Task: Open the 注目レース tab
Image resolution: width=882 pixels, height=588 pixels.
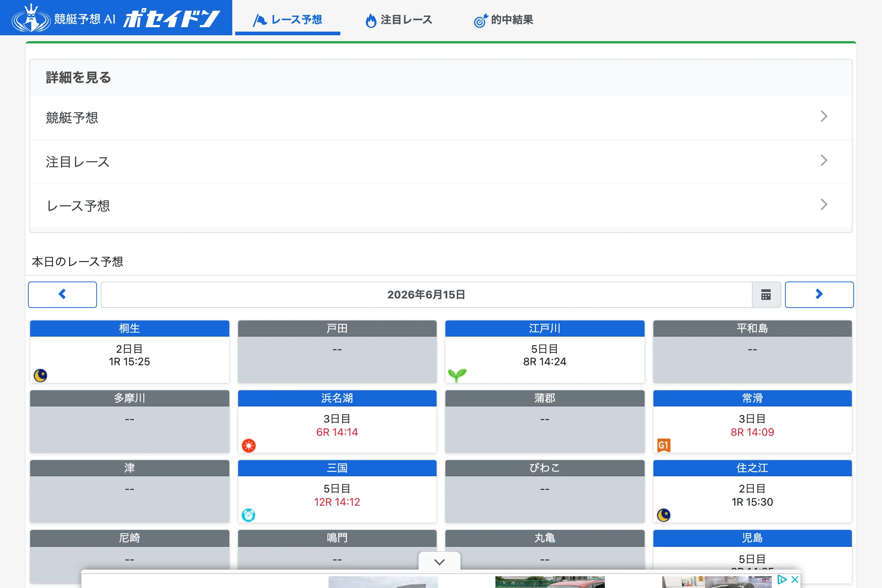Action: [x=399, y=19]
